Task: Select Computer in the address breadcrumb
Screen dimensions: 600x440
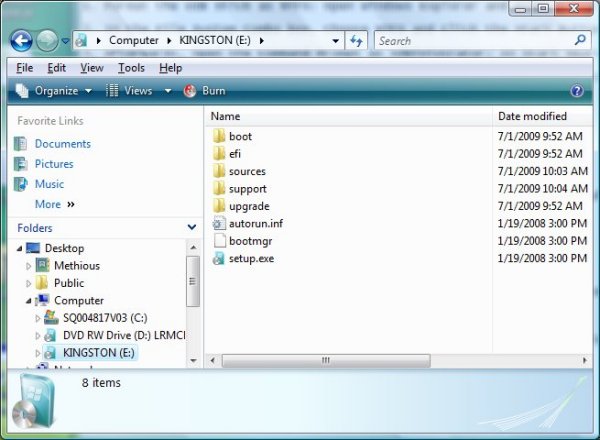Action: (134, 41)
